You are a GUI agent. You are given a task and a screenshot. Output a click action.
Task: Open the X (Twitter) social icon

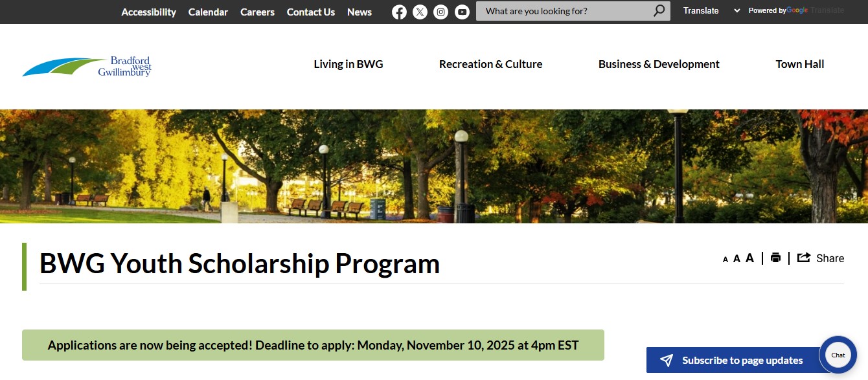point(420,12)
